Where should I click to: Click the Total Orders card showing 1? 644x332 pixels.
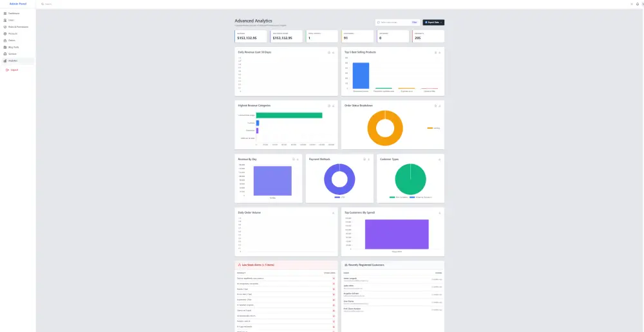pos(322,36)
